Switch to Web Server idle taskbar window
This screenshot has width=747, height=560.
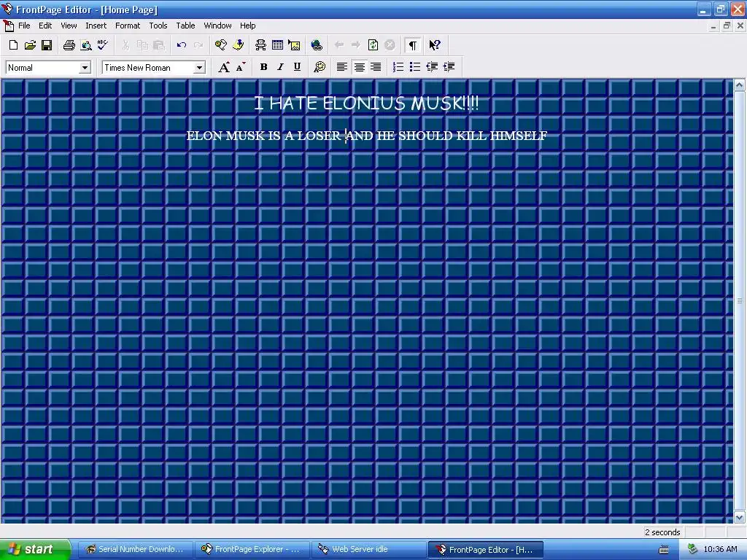[x=369, y=550]
